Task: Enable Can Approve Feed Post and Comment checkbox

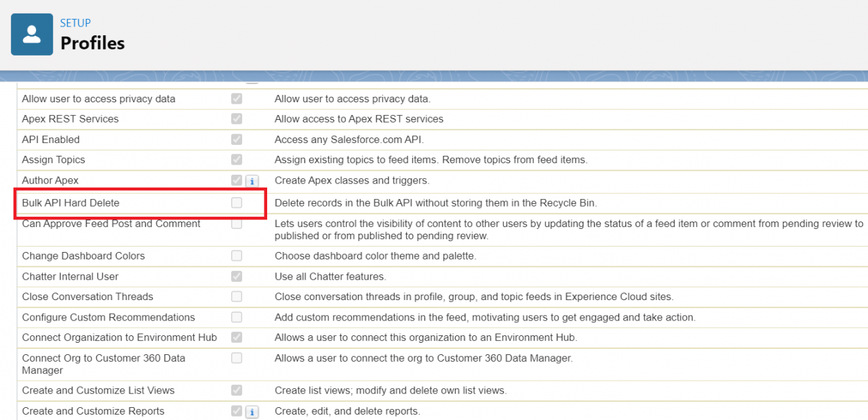Action: pos(237,224)
